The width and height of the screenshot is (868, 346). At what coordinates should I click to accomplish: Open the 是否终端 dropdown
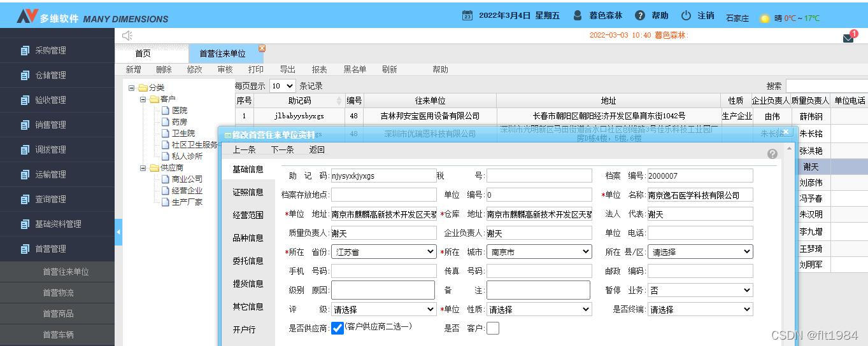click(701, 309)
